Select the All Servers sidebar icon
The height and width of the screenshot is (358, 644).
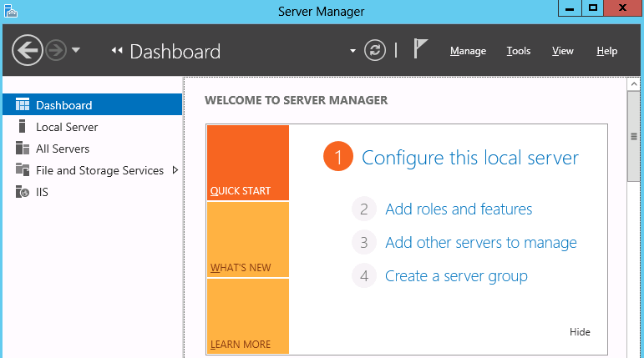23,149
